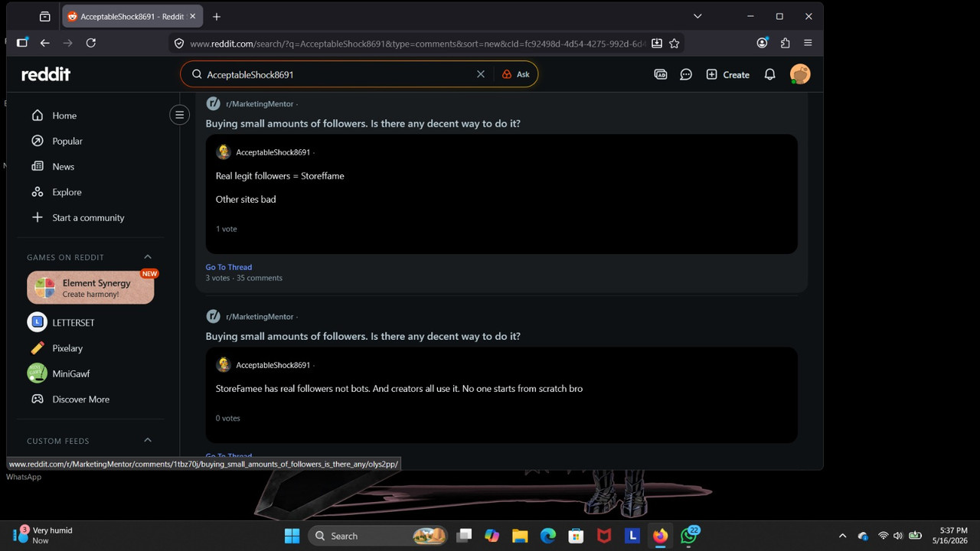
Task: Click the comment text "Real legit followers = Storeffame"
Action: tap(280, 176)
